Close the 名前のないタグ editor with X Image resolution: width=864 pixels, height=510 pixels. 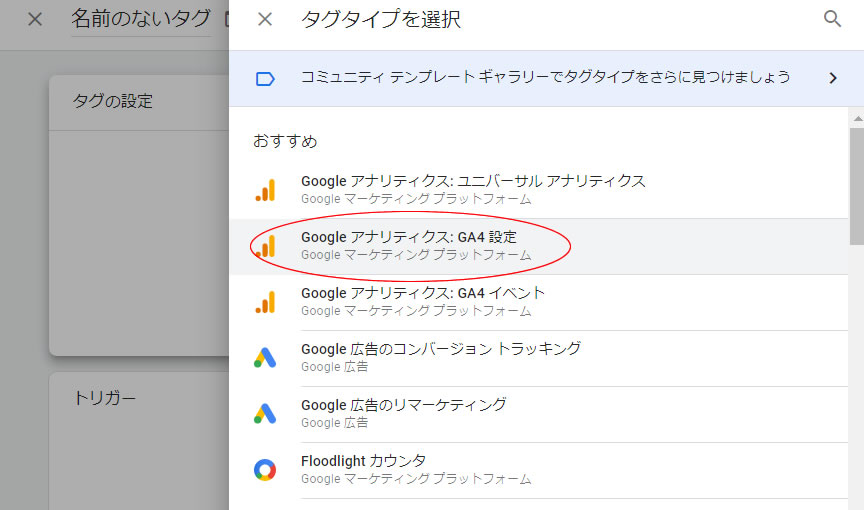(35, 19)
